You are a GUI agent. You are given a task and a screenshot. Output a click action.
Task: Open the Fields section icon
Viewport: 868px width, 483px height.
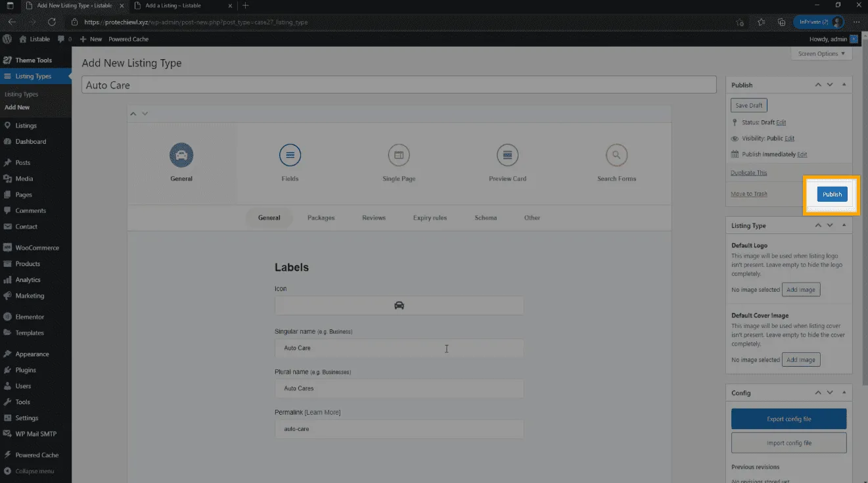click(290, 156)
